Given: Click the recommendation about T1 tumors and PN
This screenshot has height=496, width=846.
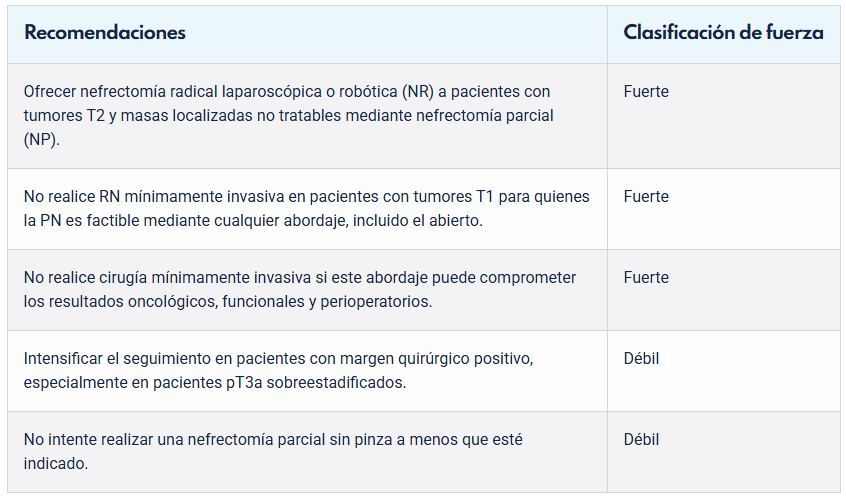Looking at the screenshot, I should point(306,208).
